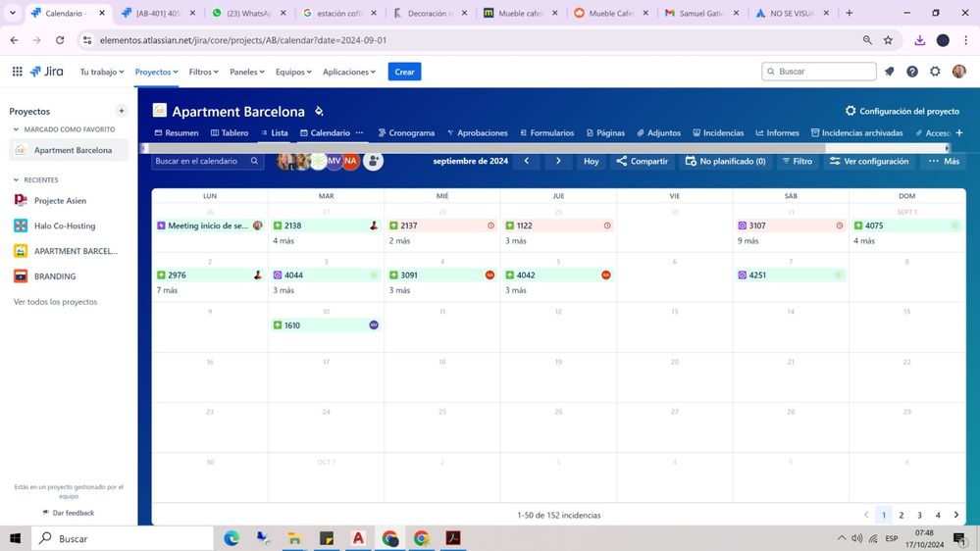Open Ver todos los proyectos link
This screenshot has height=551, width=980.
click(56, 302)
